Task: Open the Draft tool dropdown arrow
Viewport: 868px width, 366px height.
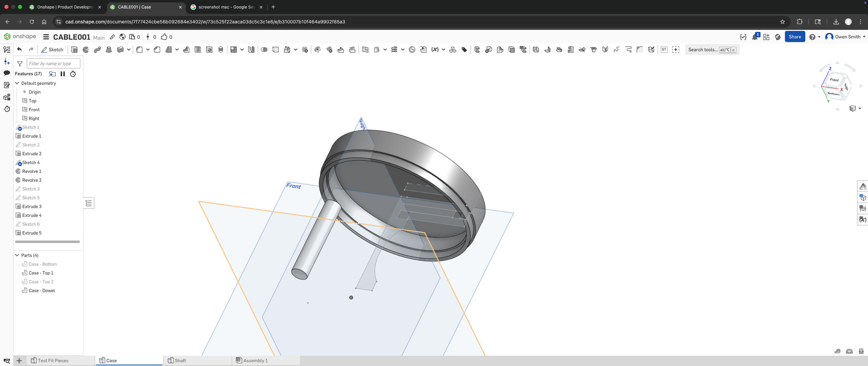Action: point(177,50)
